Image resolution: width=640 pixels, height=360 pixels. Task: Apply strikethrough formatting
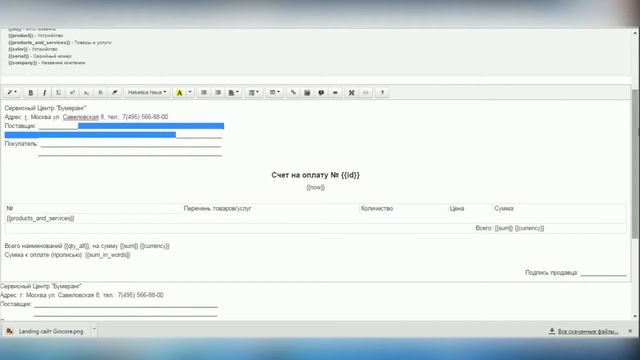click(x=100, y=93)
